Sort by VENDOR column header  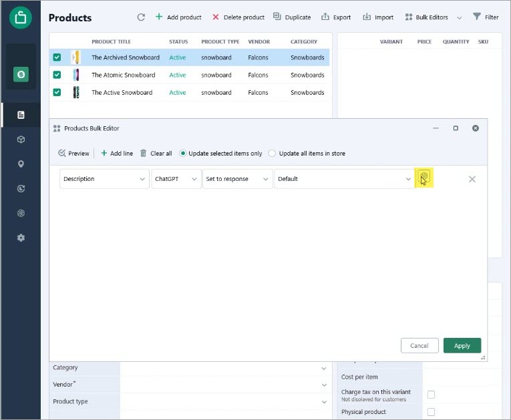[x=259, y=41]
